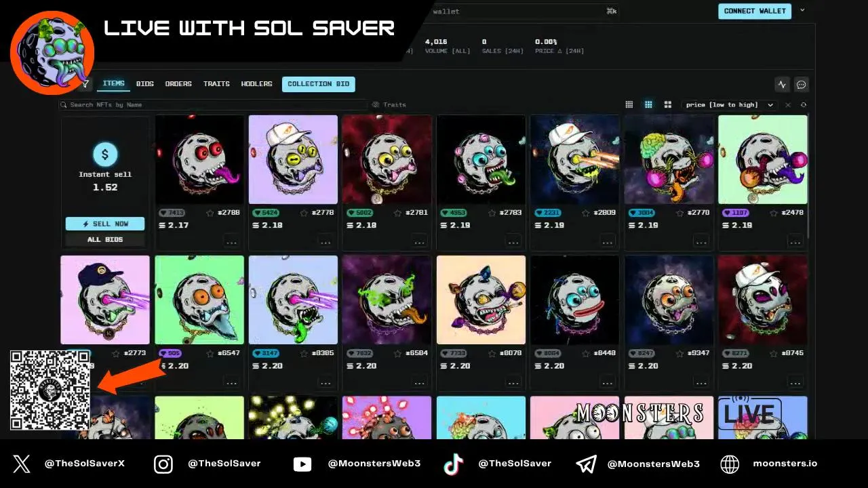Open the more menu on NFT #6584

coord(420,382)
